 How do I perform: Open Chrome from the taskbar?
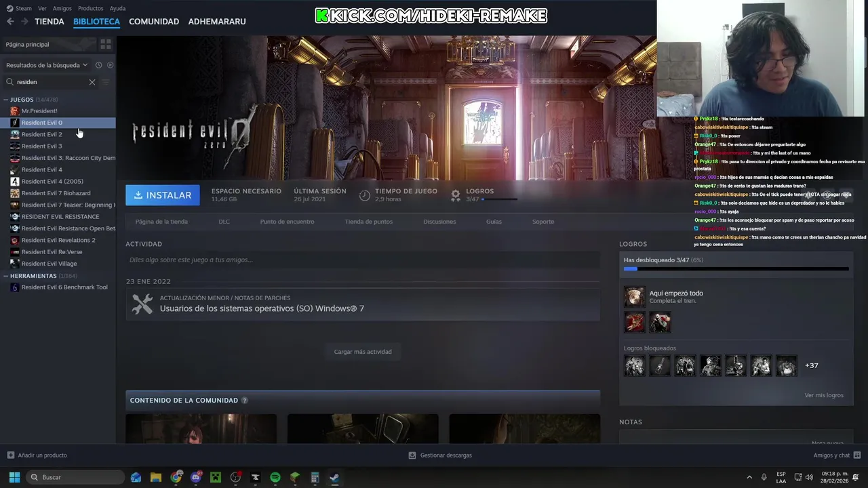pos(176,477)
